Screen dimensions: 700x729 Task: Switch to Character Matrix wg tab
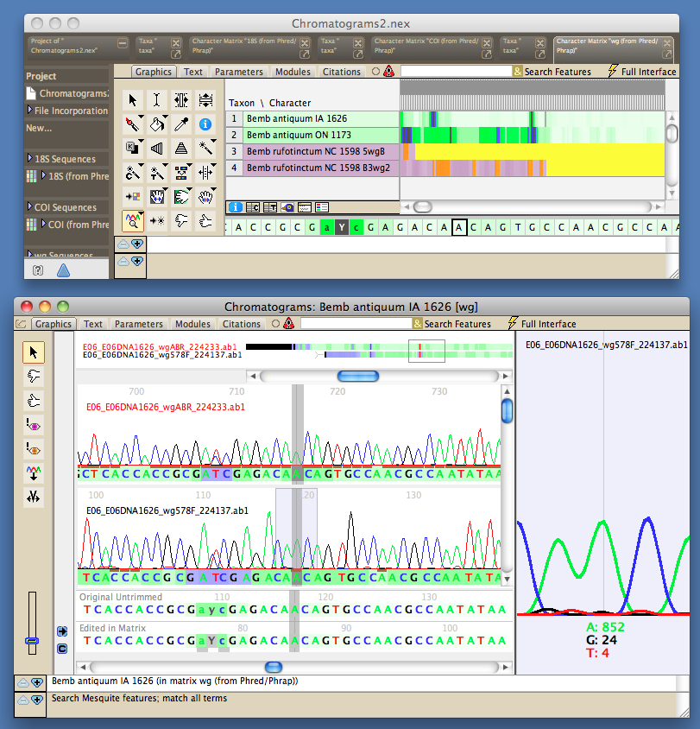click(x=613, y=49)
